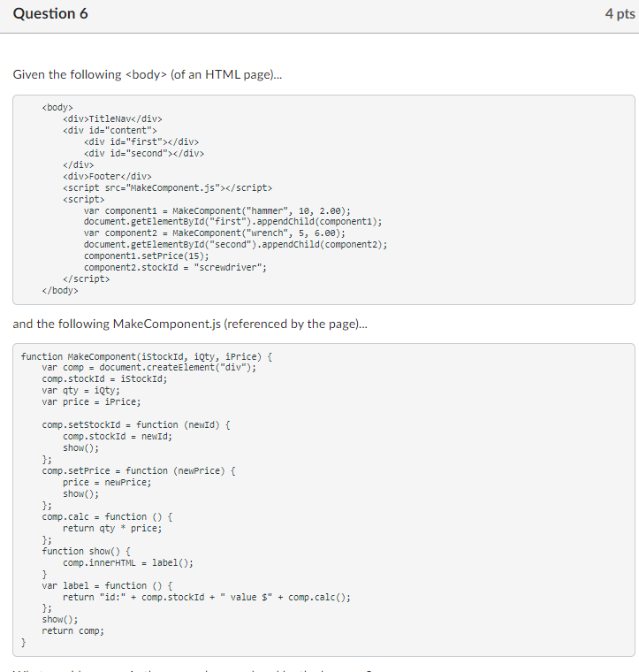Click the 'function MakeComponent(iStockId, iQty, iPrice)' line
Image resolution: width=639 pixels, height=672 pixels.
tap(147, 356)
